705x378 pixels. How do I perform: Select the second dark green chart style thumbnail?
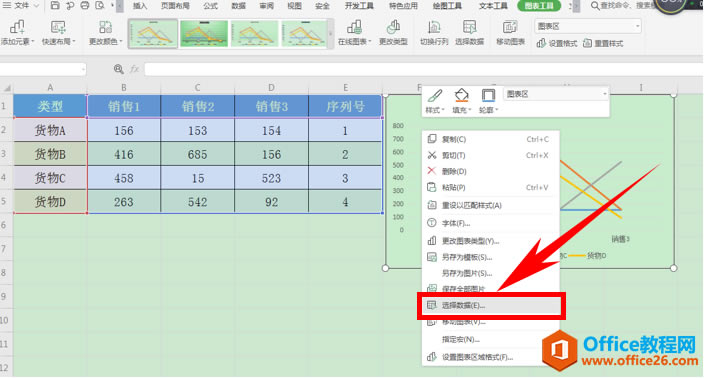[x=204, y=34]
